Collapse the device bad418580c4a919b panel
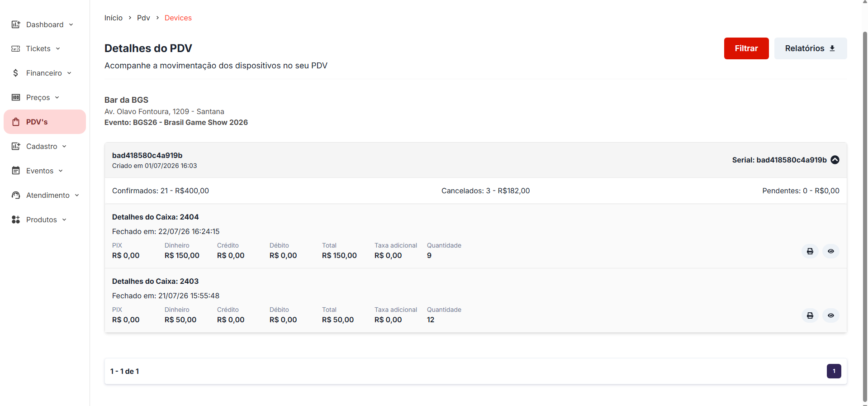 click(x=835, y=160)
